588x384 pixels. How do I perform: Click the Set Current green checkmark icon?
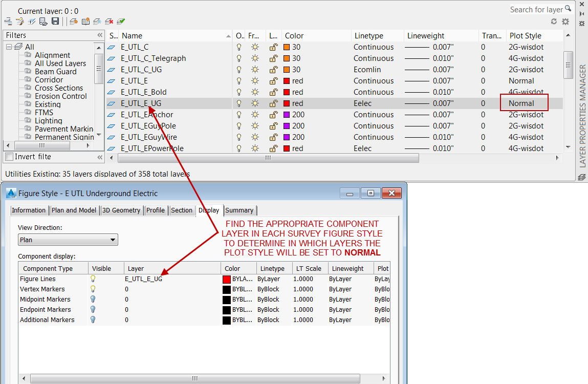coord(121,22)
